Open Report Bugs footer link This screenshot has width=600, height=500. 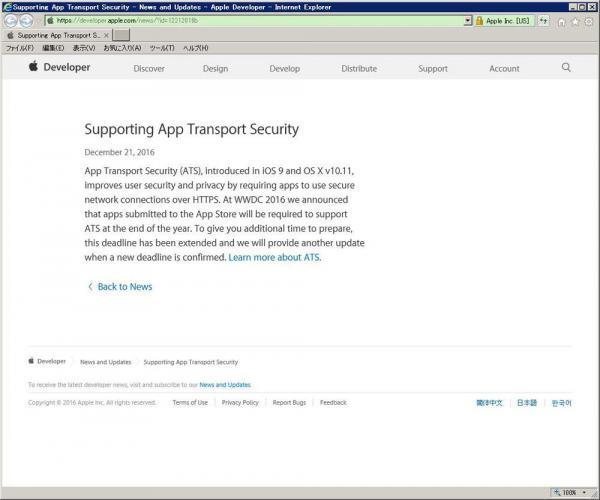[289, 402]
